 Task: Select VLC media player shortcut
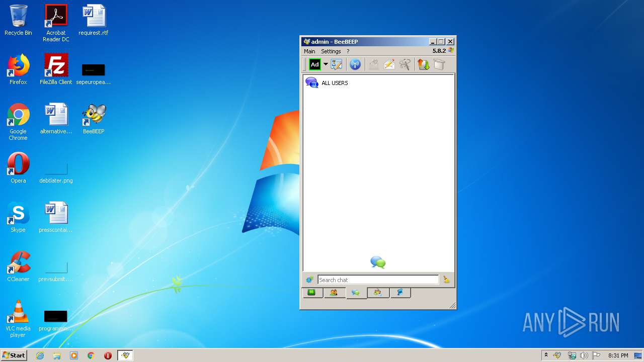coord(18,319)
